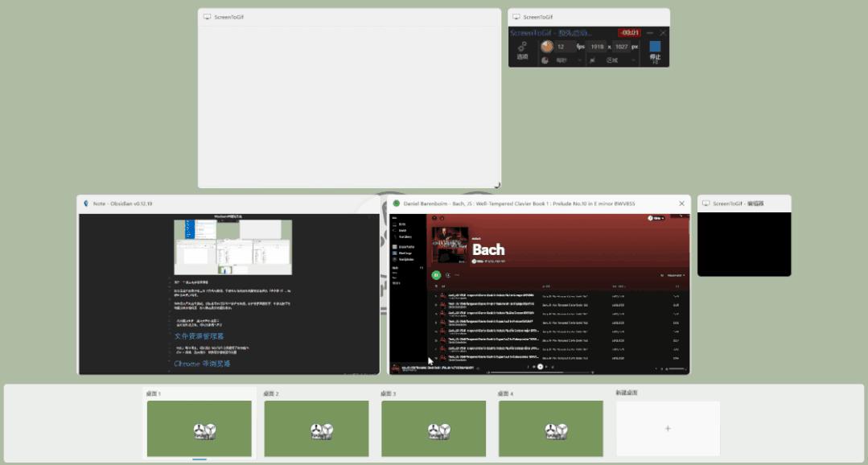Click the blue stop recording square
Viewport: 868px width, 465px height.
655,47
